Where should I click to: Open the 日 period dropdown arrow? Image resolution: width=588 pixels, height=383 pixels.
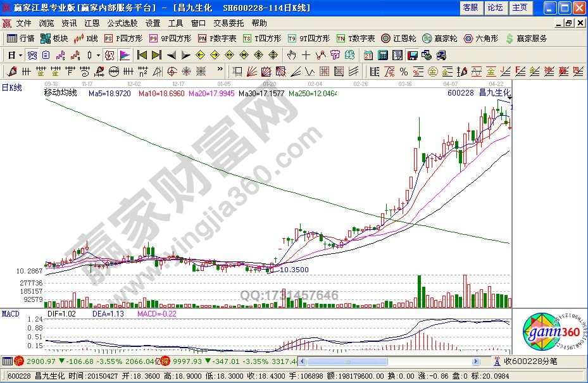click(21, 55)
